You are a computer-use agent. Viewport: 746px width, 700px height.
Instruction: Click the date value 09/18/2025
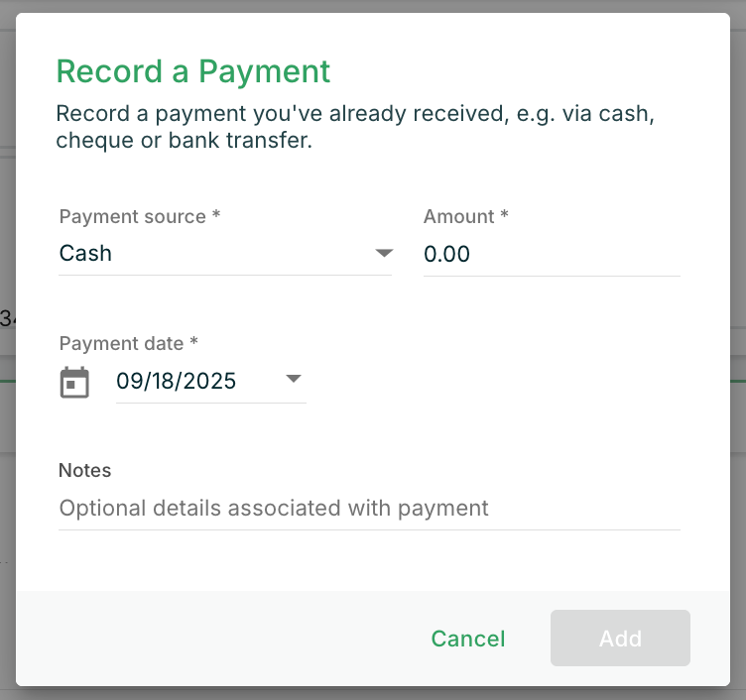(x=177, y=381)
